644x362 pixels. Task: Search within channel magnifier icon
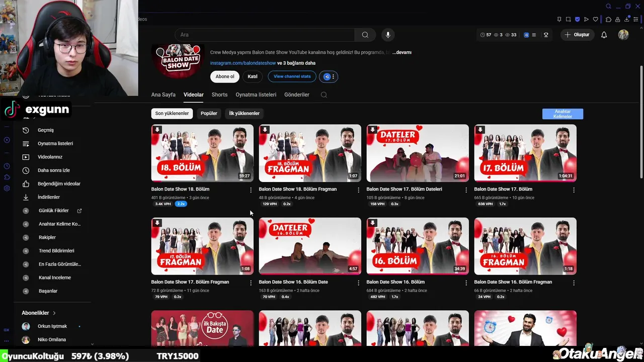tap(324, 95)
